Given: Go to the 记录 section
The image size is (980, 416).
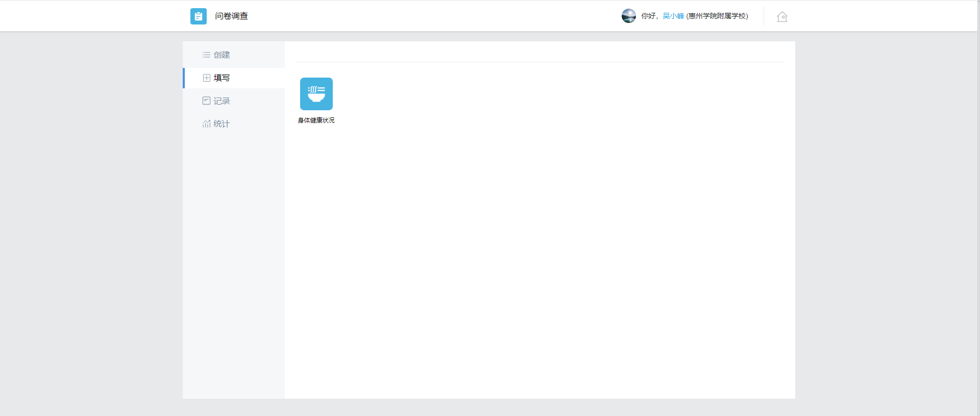Looking at the screenshot, I should click(222, 101).
